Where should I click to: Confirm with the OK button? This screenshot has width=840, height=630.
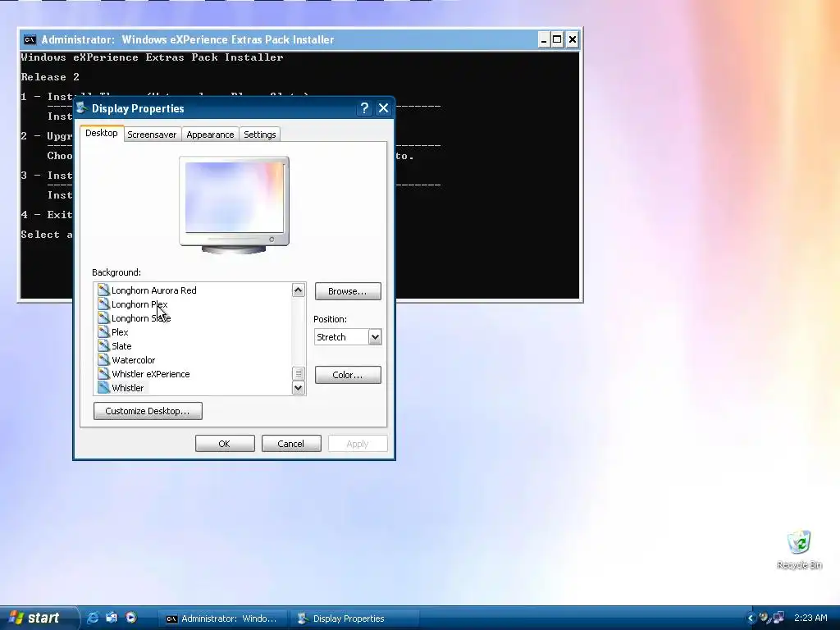point(225,444)
